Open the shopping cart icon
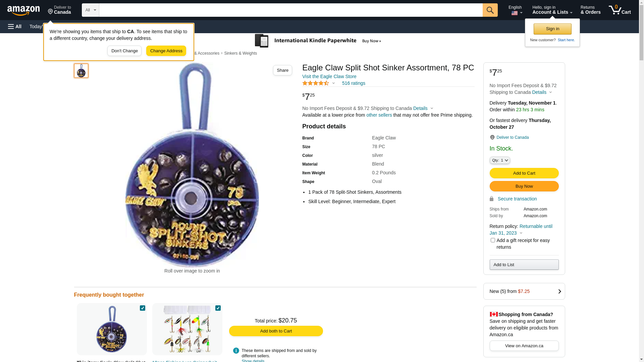This screenshot has width=644, height=362. [616, 10]
